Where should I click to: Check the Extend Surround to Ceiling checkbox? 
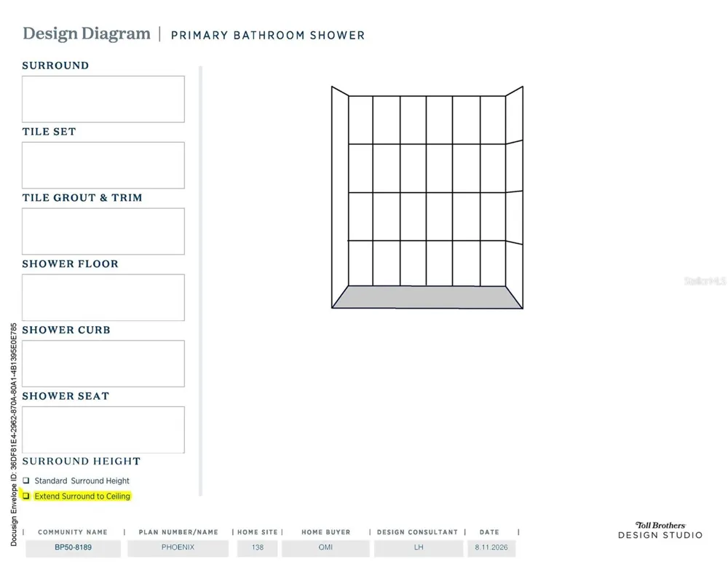click(26, 496)
